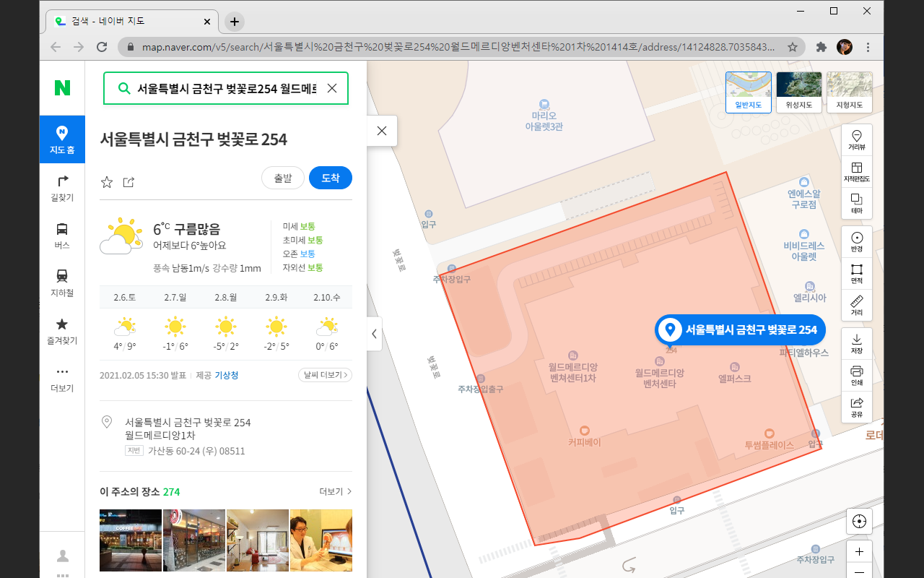
Task: Select the 면적 area measure tool
Action: click(857, 274)
